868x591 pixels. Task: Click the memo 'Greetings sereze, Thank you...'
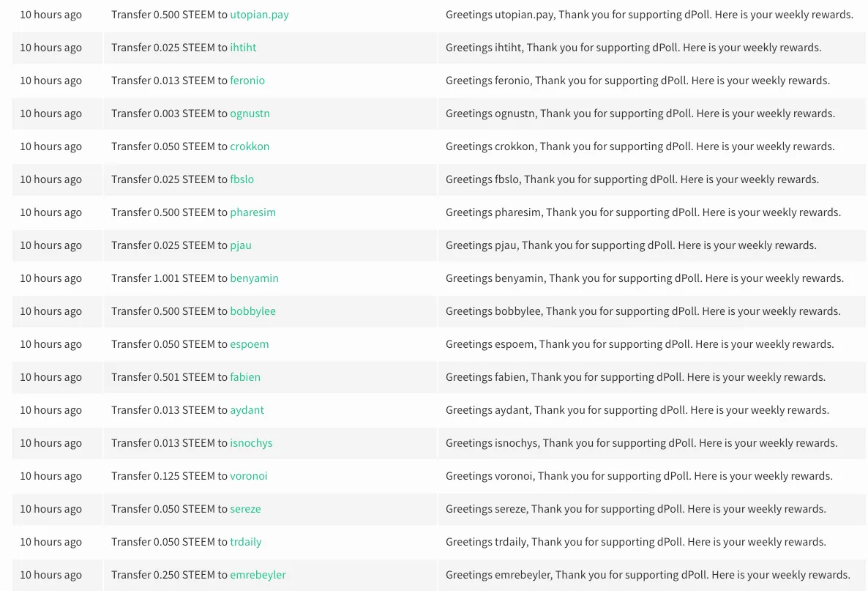[636, 509]
